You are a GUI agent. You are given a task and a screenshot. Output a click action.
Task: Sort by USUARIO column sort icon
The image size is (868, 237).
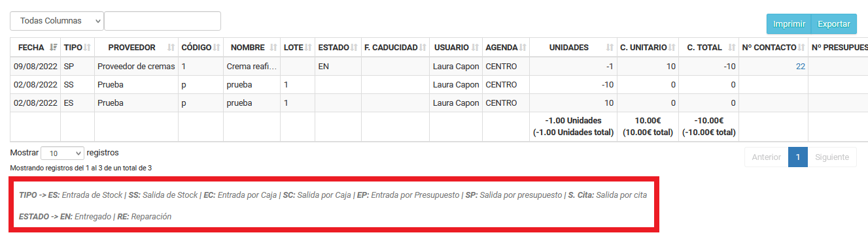coord(476,48)
